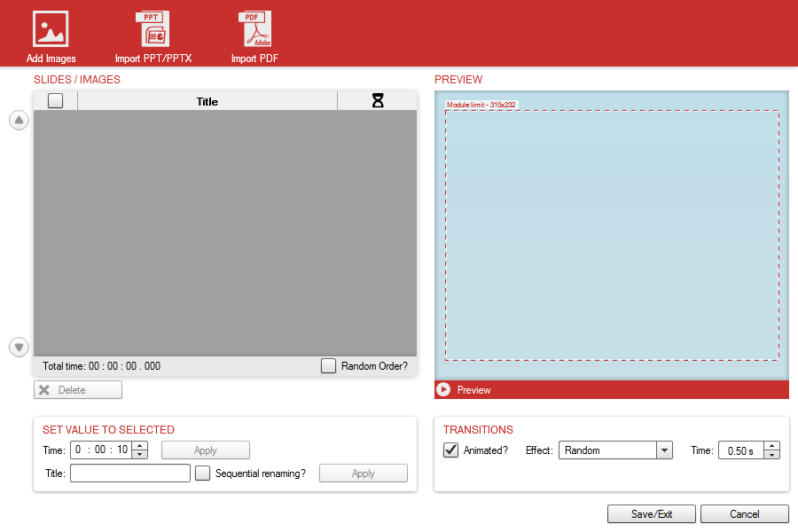
Task: Click the Module limit 310x232 label
Action: click(481, 105)
